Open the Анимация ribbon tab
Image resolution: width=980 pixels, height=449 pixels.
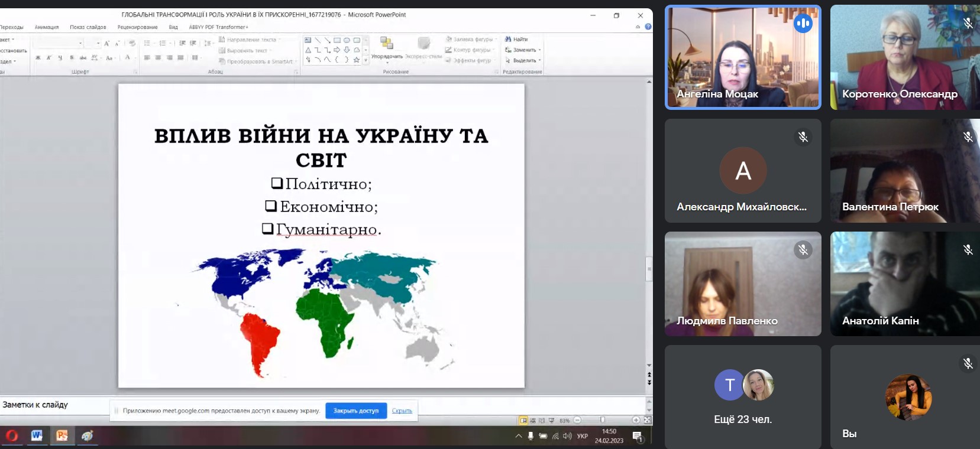[x=46, y=27]
